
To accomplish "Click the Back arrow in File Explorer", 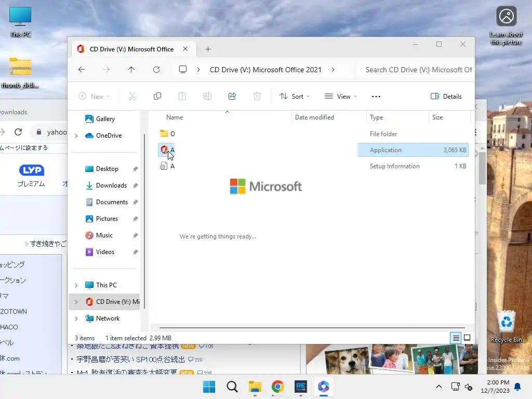I will [82, 70].
